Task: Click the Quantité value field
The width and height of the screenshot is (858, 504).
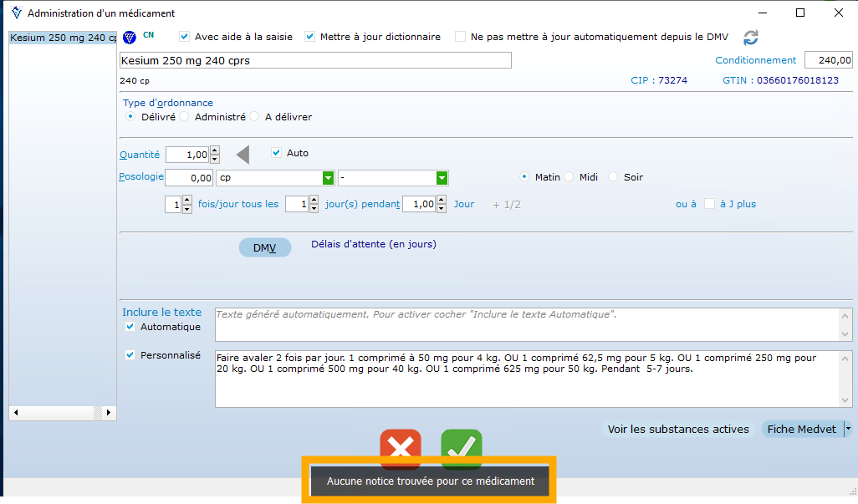Action: 188,155
